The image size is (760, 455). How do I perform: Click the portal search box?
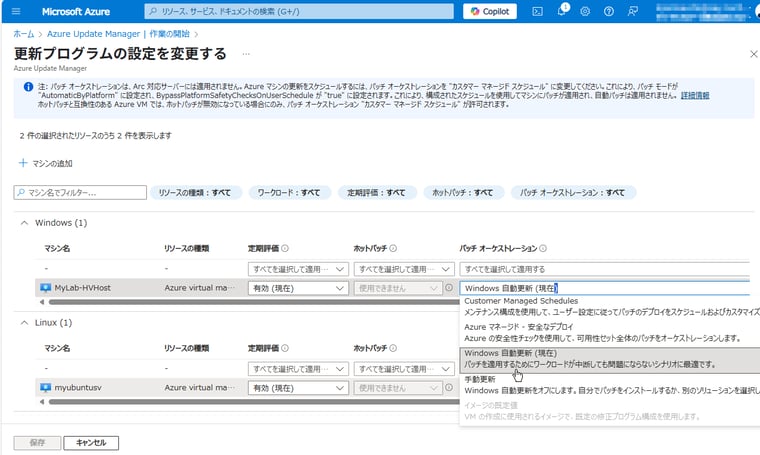point(299,11)
